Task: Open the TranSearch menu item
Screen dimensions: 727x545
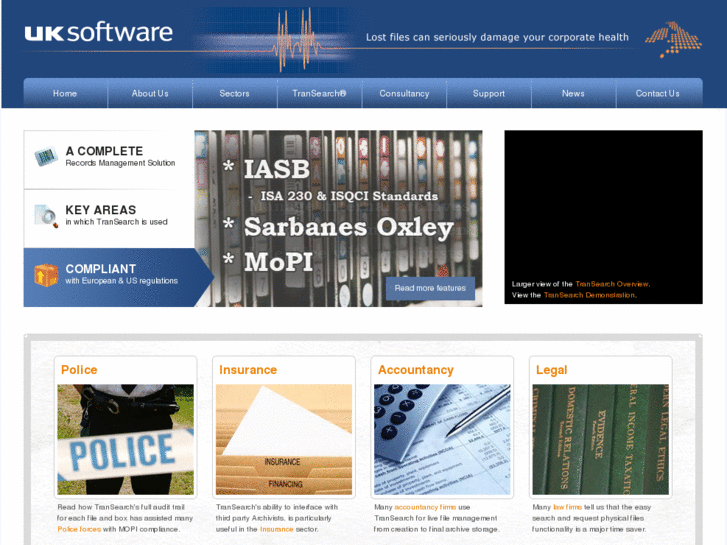Action: pos(319,93)
